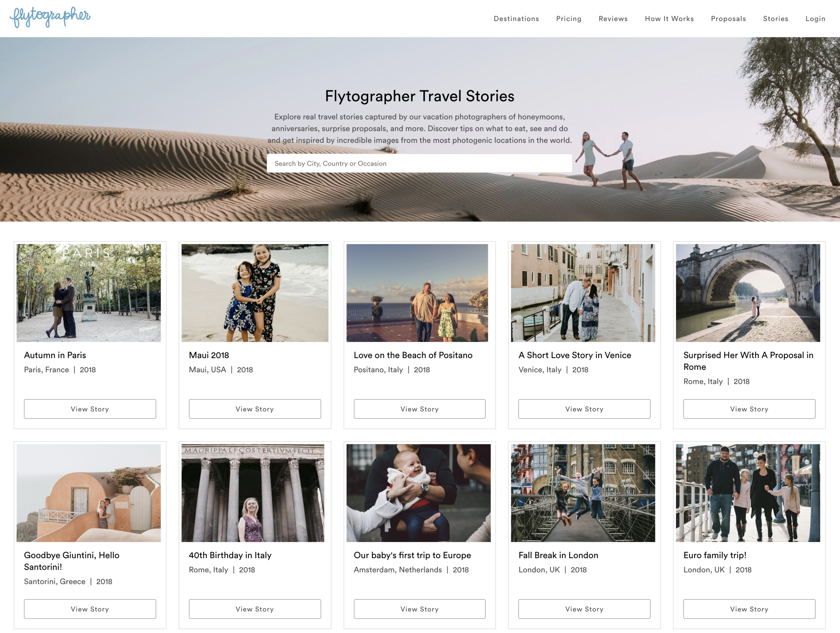View Story for 40th Birthday in Italy
The height and width of the screenshot is (633, 840).
pos(255,609)
